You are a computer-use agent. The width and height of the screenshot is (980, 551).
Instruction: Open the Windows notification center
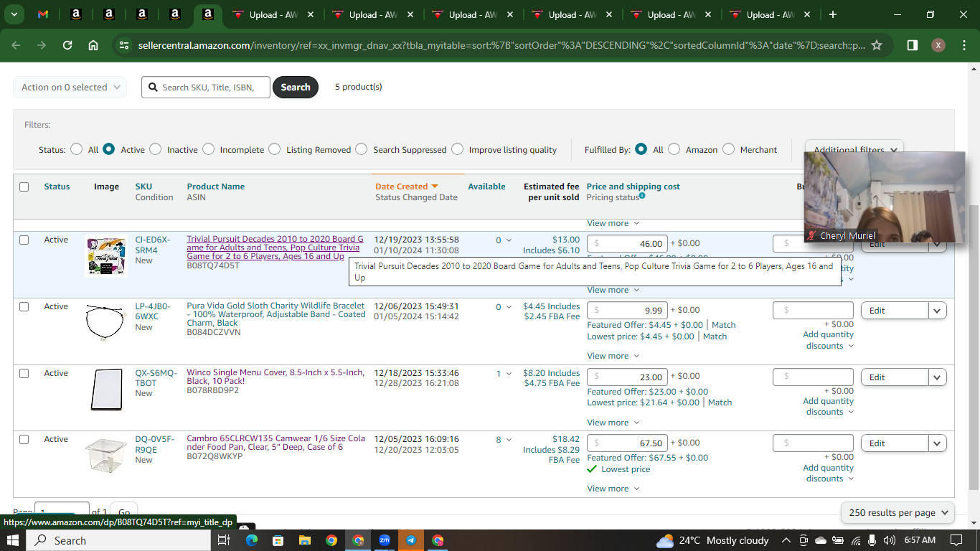pos(956,540)
